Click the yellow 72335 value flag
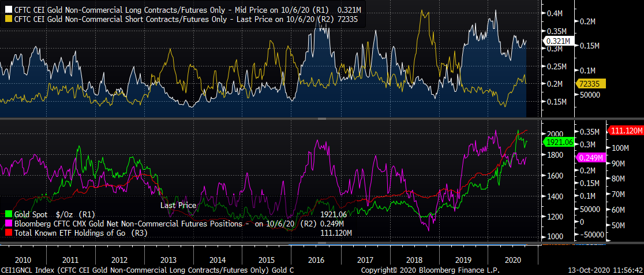The height and width of the screenshot is (275, 644). pyautogui.click(x=591, y=84)
